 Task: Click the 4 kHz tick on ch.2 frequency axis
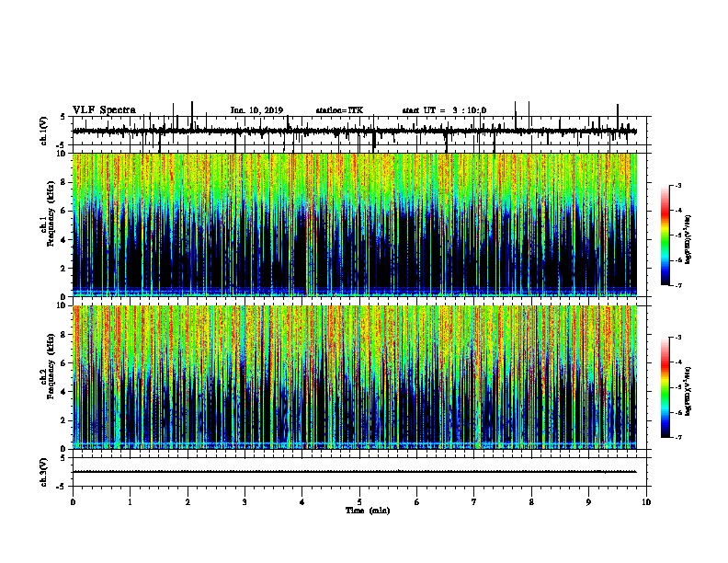64,392
